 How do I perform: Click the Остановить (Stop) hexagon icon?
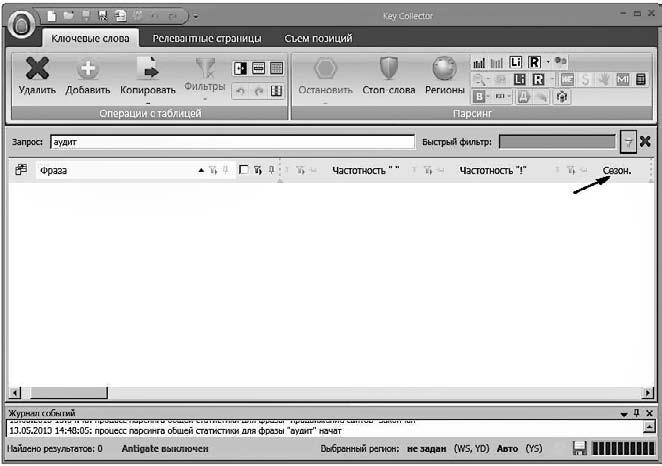tap(326, 69)
